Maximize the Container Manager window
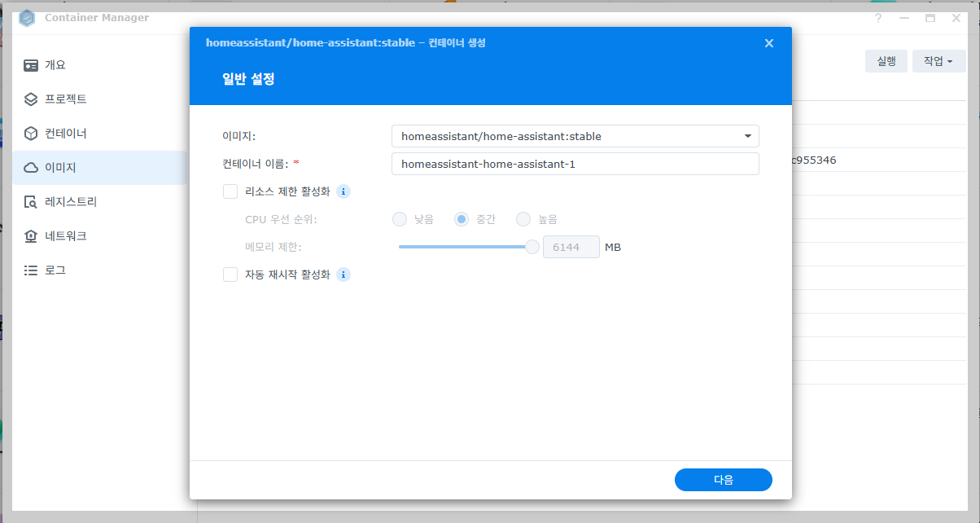 point(930,18)
